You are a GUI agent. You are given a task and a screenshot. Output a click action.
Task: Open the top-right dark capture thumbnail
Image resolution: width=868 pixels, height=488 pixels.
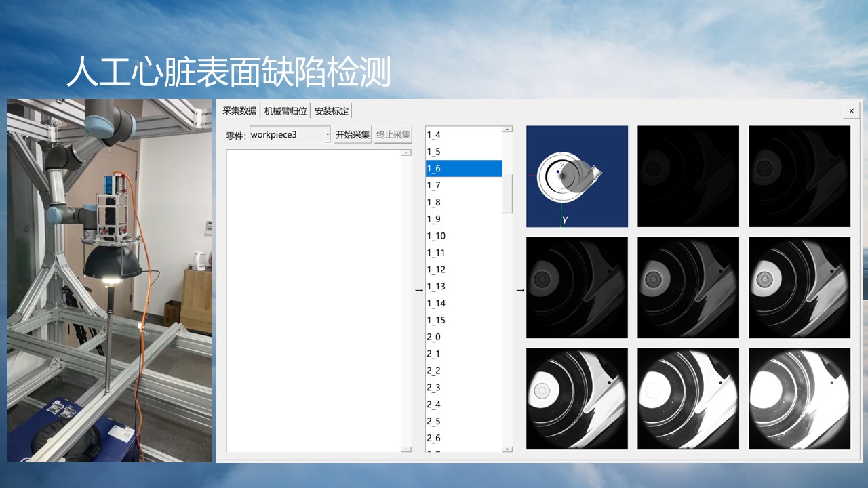point(799,176)
